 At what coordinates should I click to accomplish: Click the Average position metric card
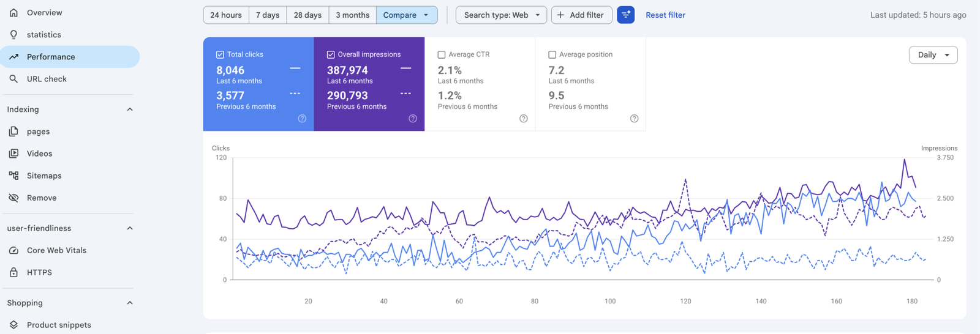(x=590, y=84)
